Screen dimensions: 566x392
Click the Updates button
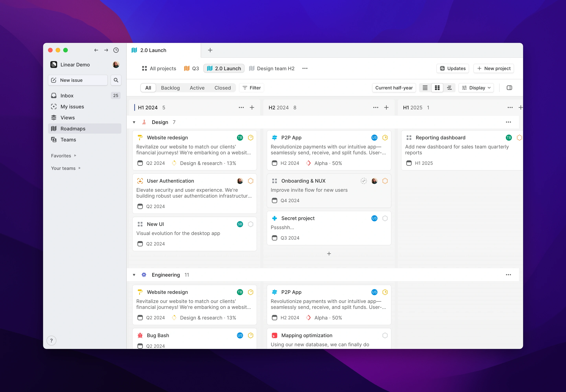pyautogui.click(x=452, y=68)
